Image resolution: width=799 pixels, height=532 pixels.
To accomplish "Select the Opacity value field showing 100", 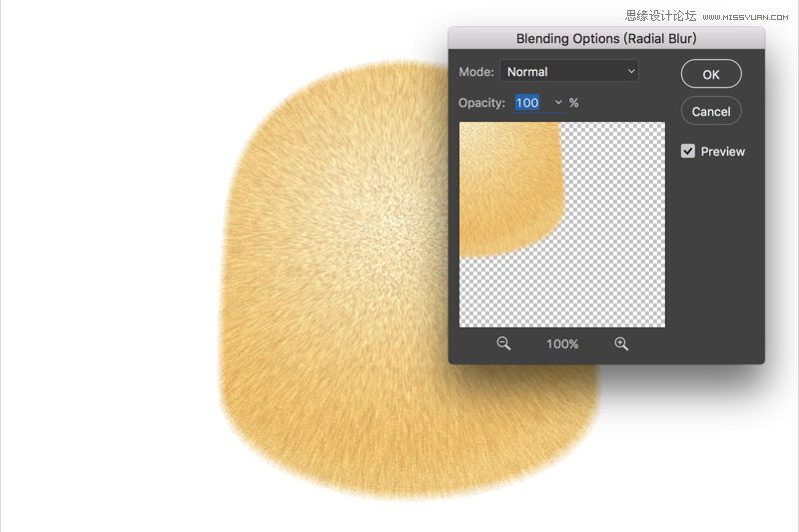I will pyautogui.click(x=527, y=103).
